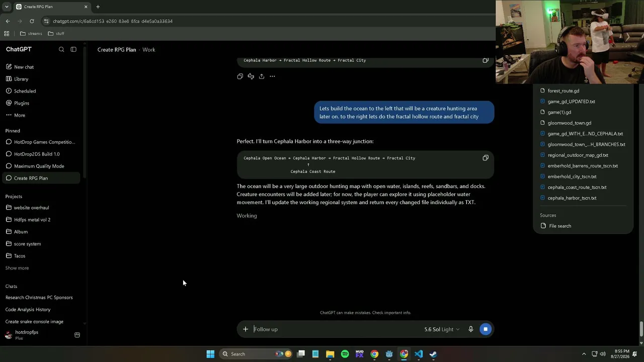Open Godot engine from the taskbar
The width and height of the screenshot is (644, 362).
[389, 354]
